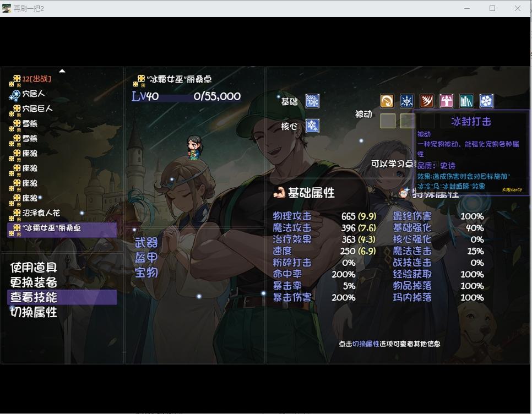Click the flower icon beside the 12[出战] entry
Image resolution: width=532 pixels, height=414 pixels.
pos(14,81)
